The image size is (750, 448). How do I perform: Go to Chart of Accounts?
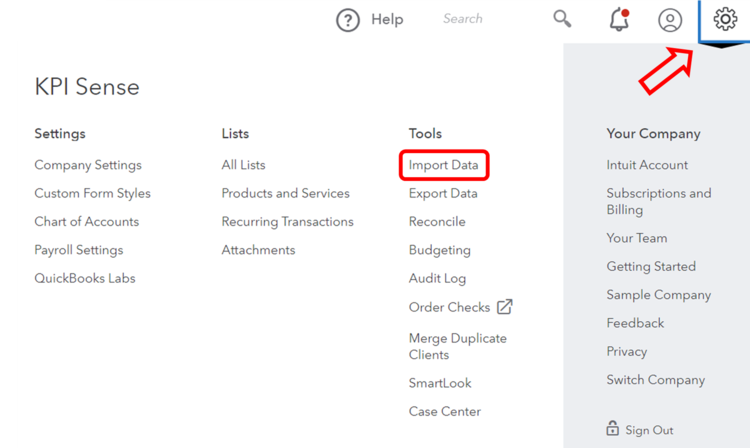87,221
